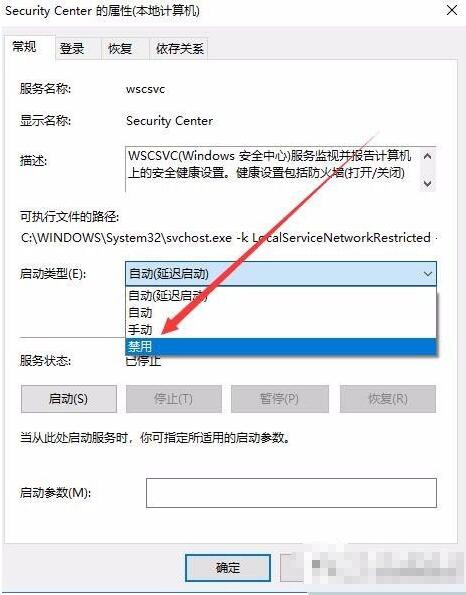The image size is (466, 595).
Task: Click the greyed-out 停止(T) button
Action: click(x=173, y=399)
